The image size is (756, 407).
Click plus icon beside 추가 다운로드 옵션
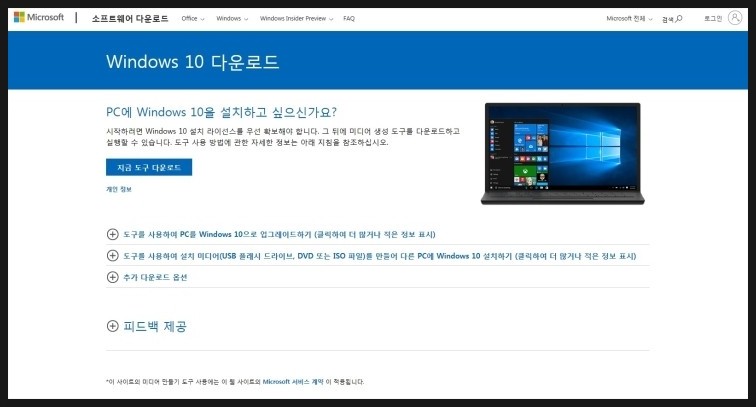(112, 277)
